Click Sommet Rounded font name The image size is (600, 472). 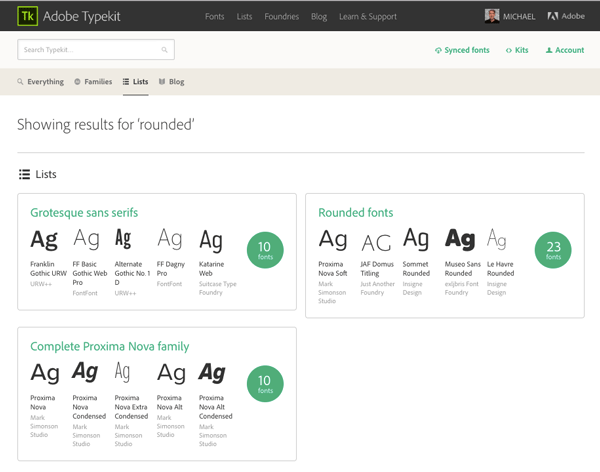416,269
